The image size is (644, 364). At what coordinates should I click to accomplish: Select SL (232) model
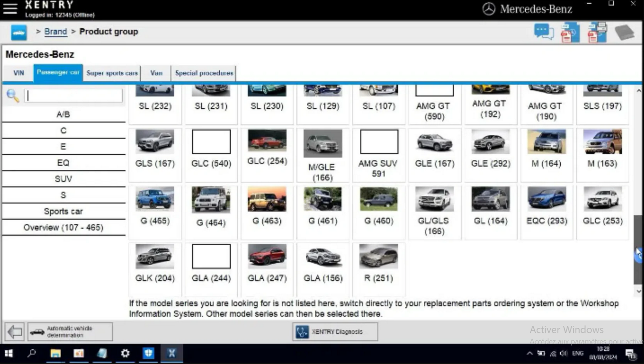pyautogui.click(x=155, y=104)
